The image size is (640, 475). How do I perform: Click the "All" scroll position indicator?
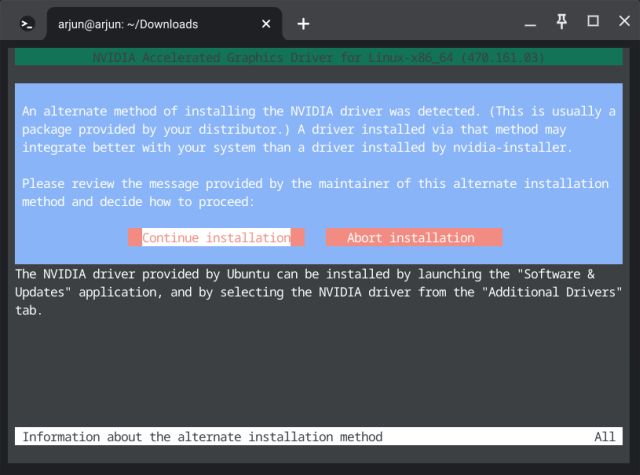pos(604,437)
